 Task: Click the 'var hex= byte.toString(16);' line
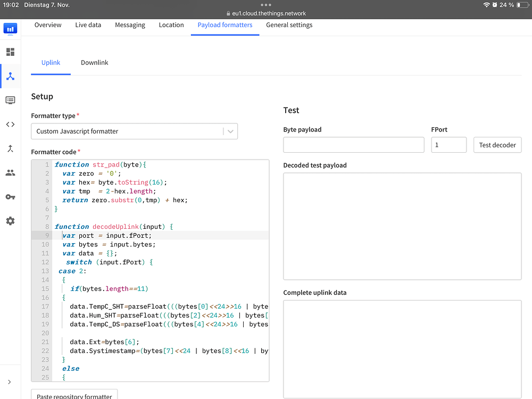click(115, 182)
